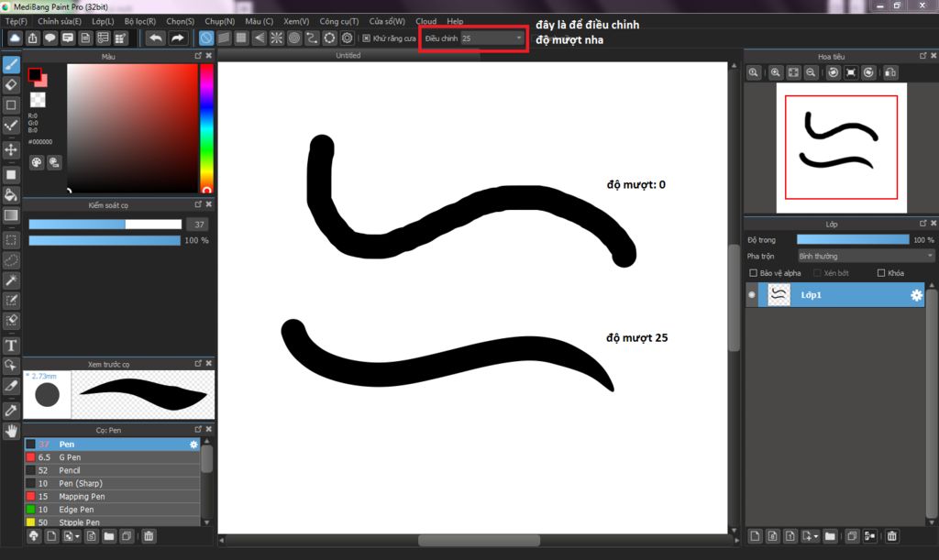Screen dimensions: 939x560
Task: Open the add brush dropdown arrow button
Action: (x=72, y=536)
